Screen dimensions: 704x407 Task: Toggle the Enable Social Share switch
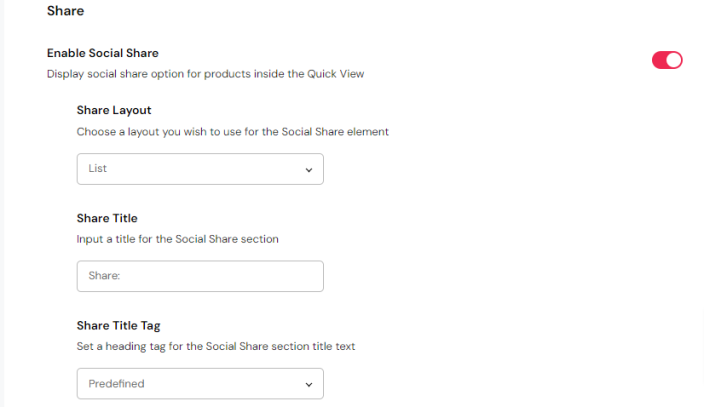667,60
